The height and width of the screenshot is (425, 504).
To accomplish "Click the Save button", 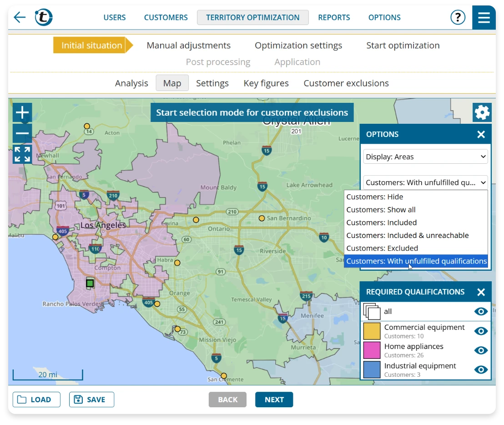I will [x=91, y=400].
